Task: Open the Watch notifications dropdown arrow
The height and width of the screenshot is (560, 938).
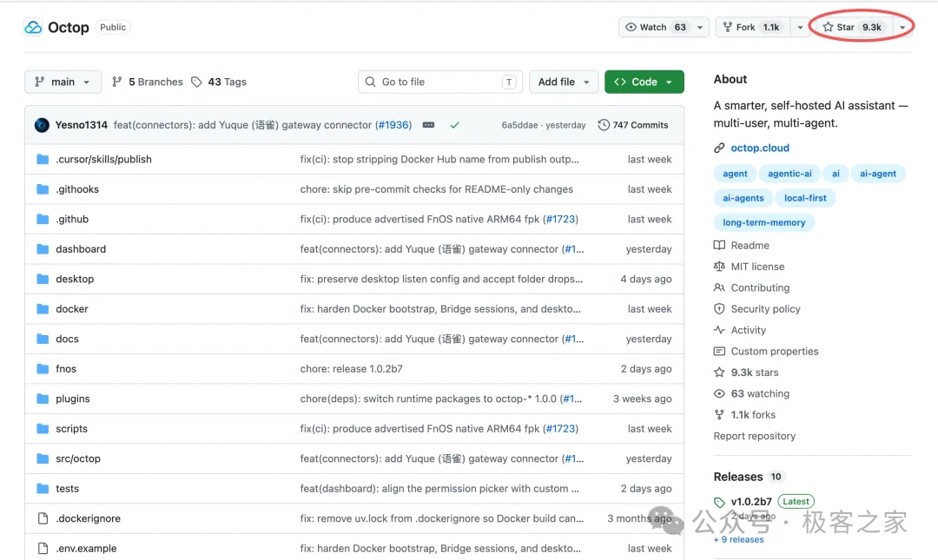Action: coord(700,28)
